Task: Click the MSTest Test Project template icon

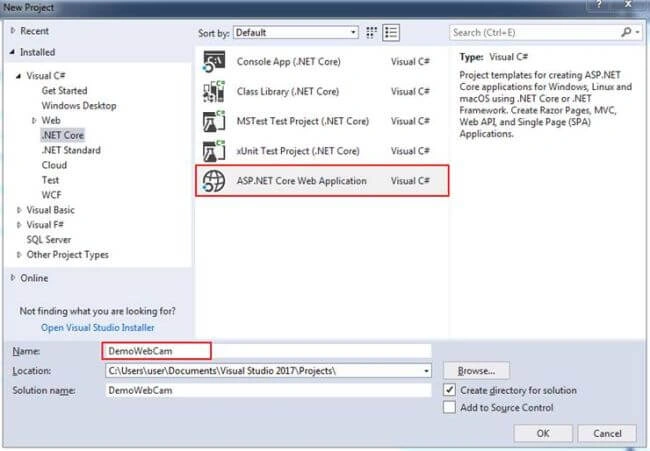Action: 214,121
